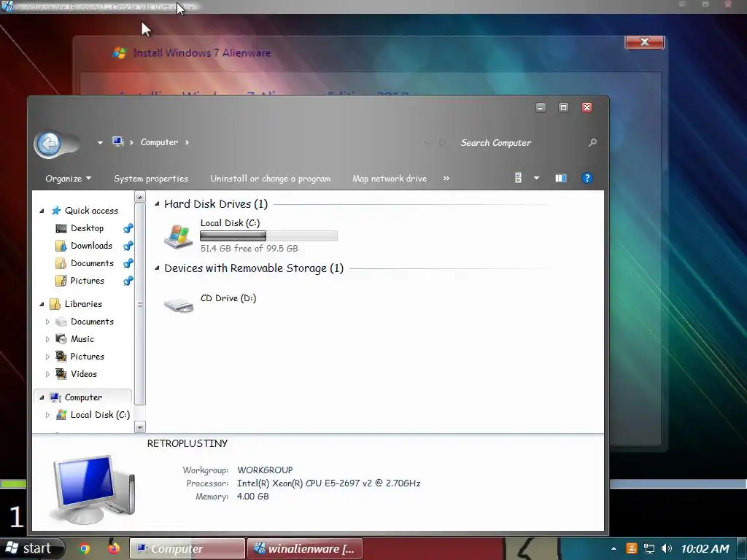Open Pictures under Quick access
Screen dimensions: 747x560
pos(88,281)
